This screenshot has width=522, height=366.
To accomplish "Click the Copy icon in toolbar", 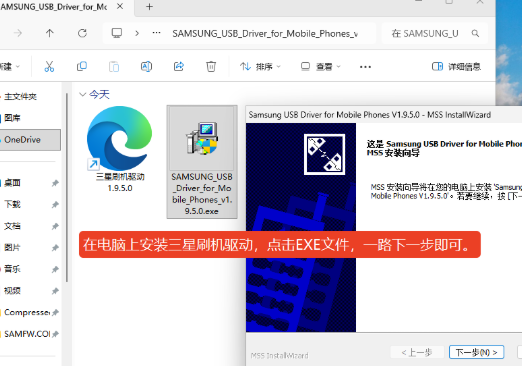I will pyautogui.click(x=82, y=66).
